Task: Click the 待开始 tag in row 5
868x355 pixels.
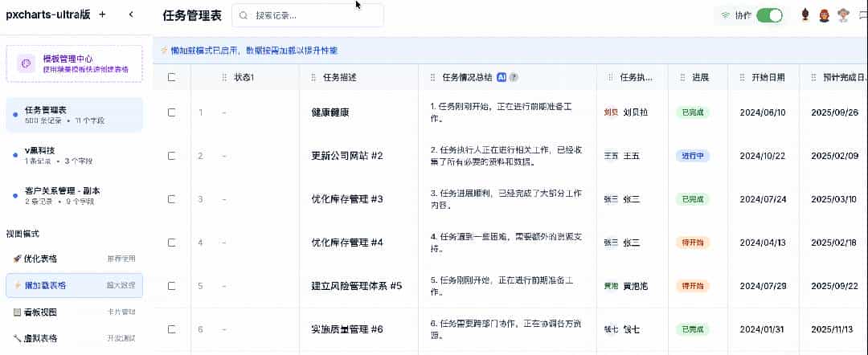Action: click(x=693, y=286)
